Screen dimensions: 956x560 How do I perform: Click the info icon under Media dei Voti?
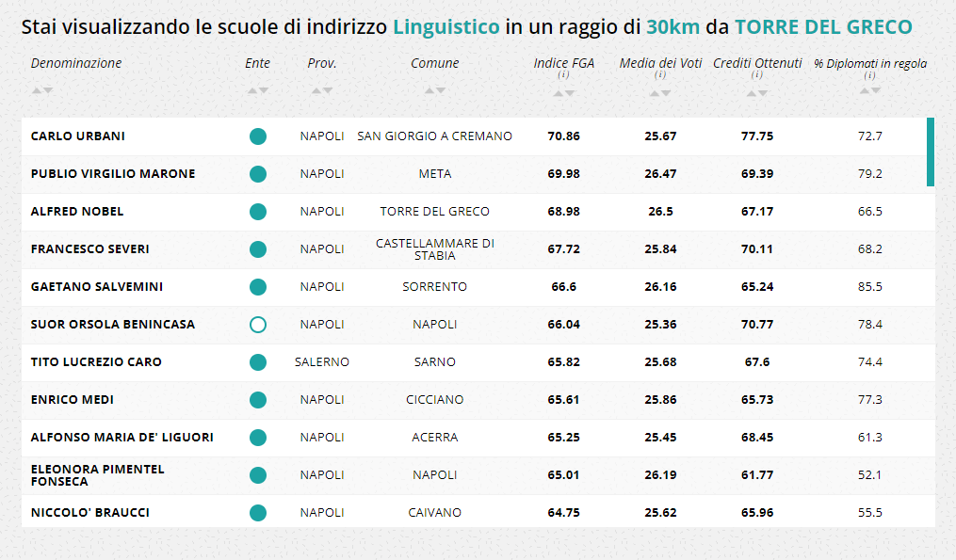pyautogui.click(x=660, y=75)
